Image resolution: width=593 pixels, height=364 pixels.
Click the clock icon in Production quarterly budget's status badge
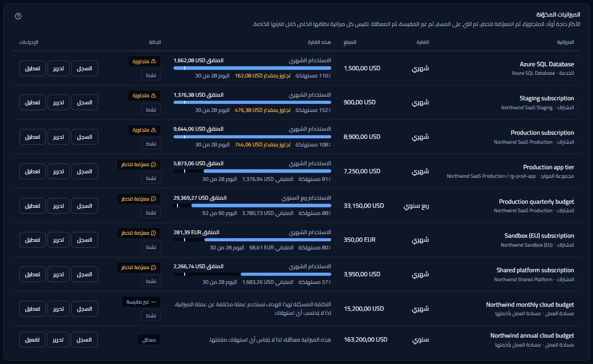pos(153,199)
